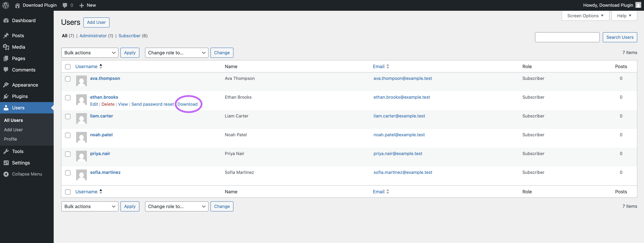Click inside the user search input field
The width and height of the screenshot is (644, 243).
[x=567, y=37]
